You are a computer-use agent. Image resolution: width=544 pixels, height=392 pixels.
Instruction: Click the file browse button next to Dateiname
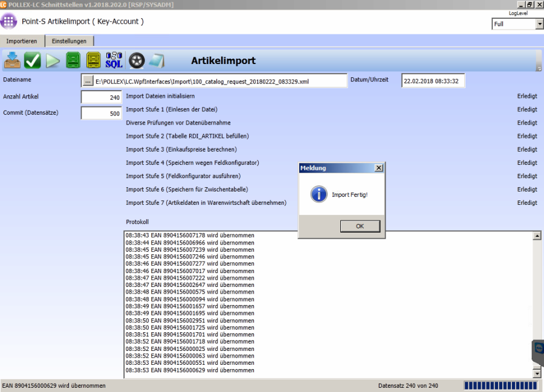point(88,81)
